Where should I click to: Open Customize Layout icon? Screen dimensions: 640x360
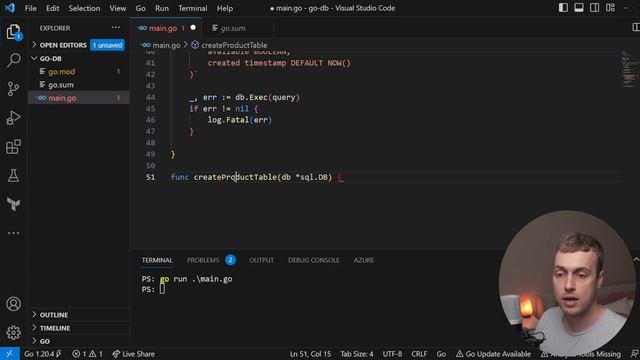[x=610, y=8]
